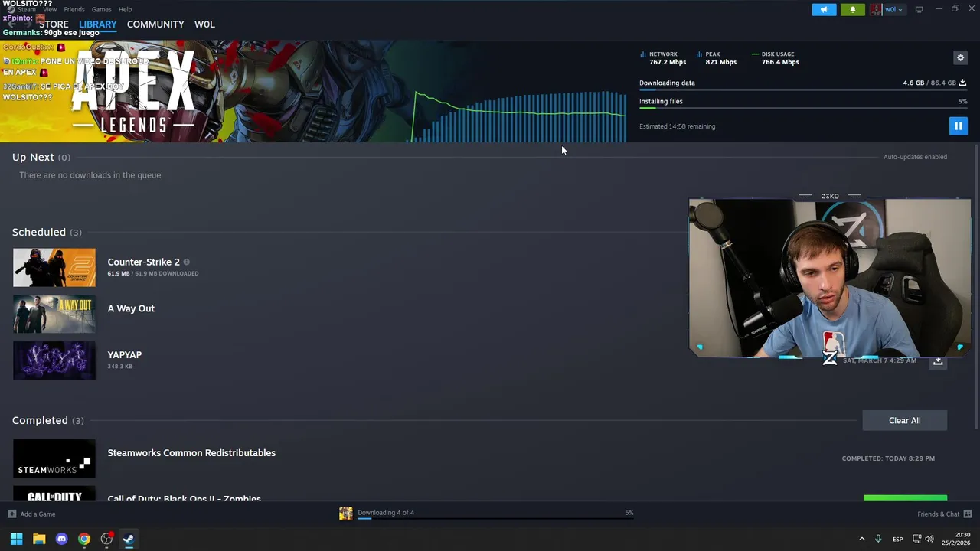
Task: Click the ESP language indicator
Action: coord(897,539)
